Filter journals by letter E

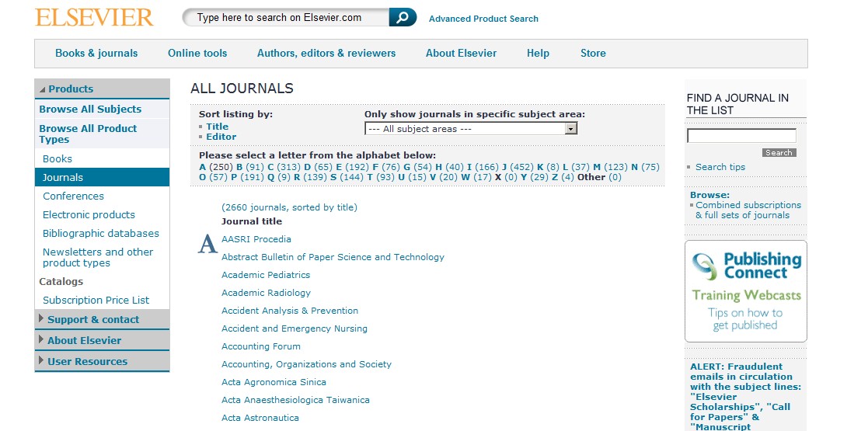point(339,167)
